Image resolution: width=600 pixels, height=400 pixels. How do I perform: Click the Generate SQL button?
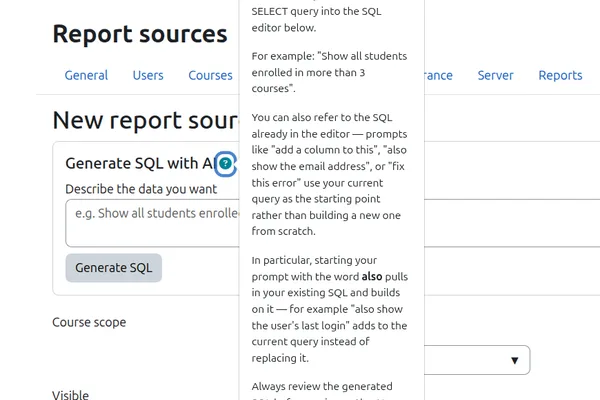pos(114,268)
